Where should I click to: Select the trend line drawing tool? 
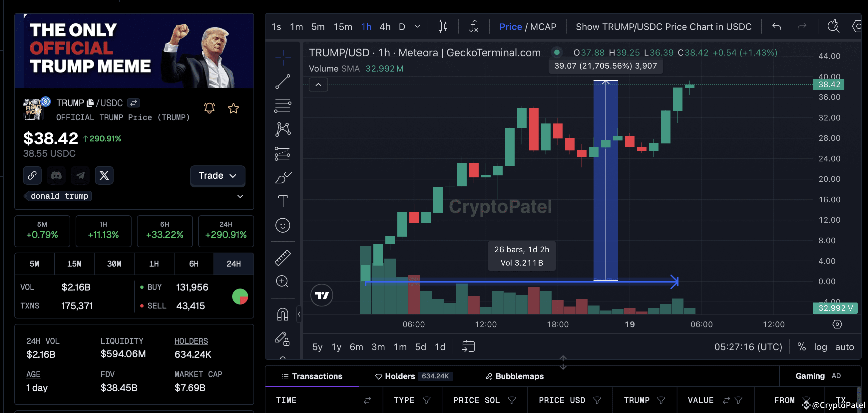(282, 82)
